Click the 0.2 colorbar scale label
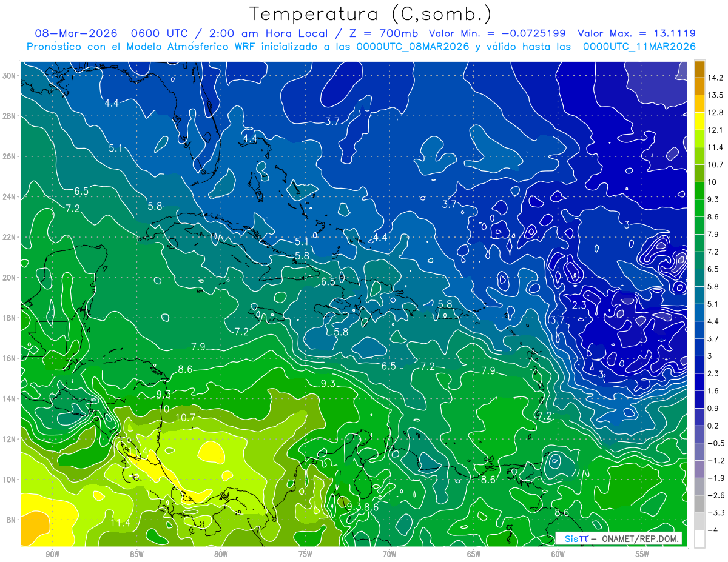Viewport: 728px width, 562px height. pyautogui.click(x=713, y=426)
